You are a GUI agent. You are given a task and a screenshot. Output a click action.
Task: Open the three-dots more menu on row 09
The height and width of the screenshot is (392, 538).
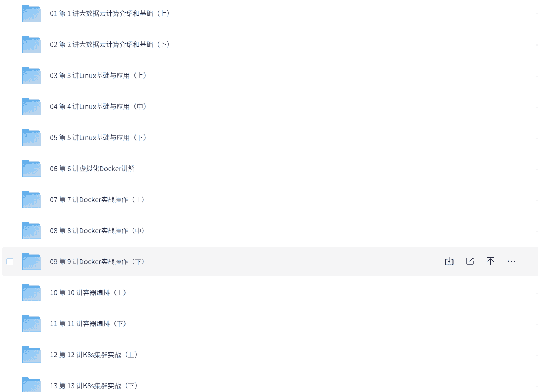click(x=511, y=261)
